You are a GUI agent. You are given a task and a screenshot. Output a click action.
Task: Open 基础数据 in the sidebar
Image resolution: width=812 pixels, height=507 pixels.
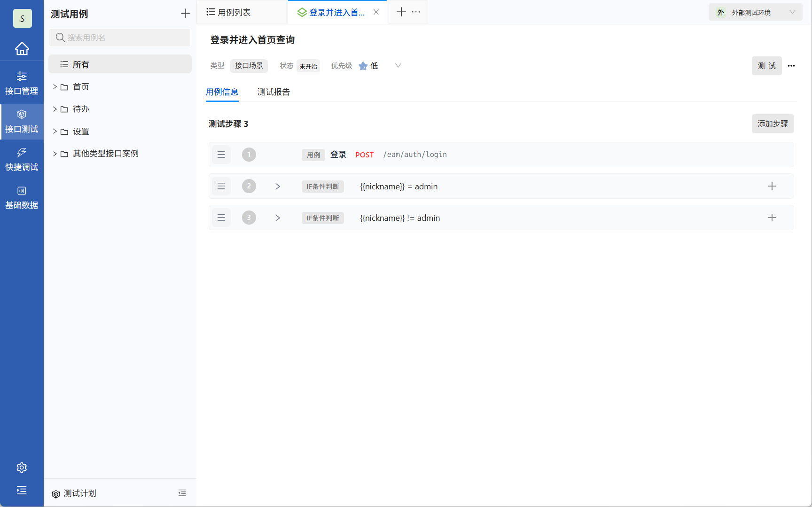[x=22, y=197]
